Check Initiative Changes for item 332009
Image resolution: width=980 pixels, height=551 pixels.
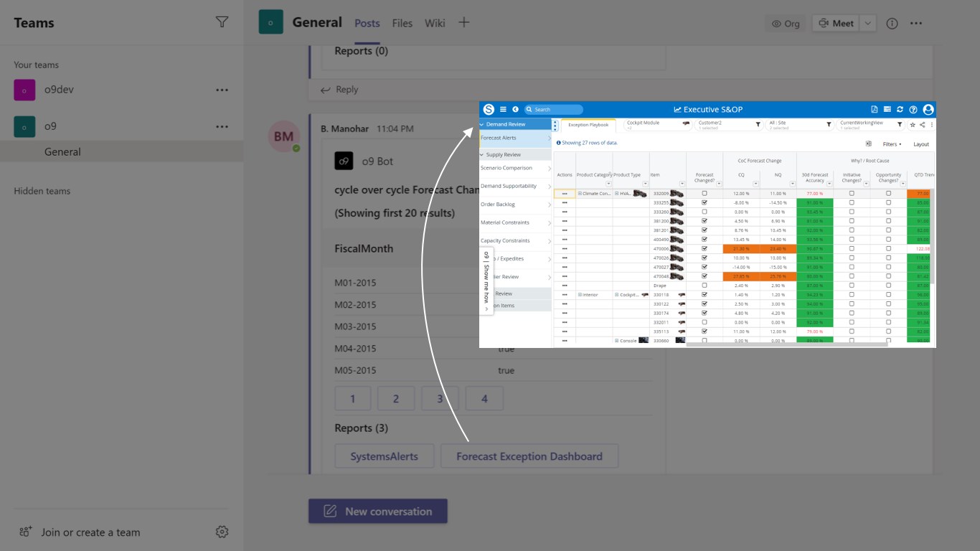click(x=852, y=194)
